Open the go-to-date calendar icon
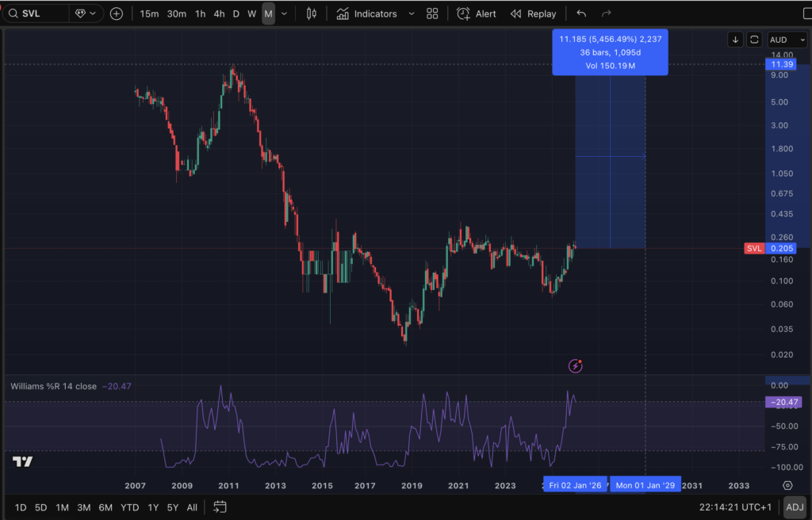The height and width of the screenshot is (520, 812). click(x=220, y=507)
